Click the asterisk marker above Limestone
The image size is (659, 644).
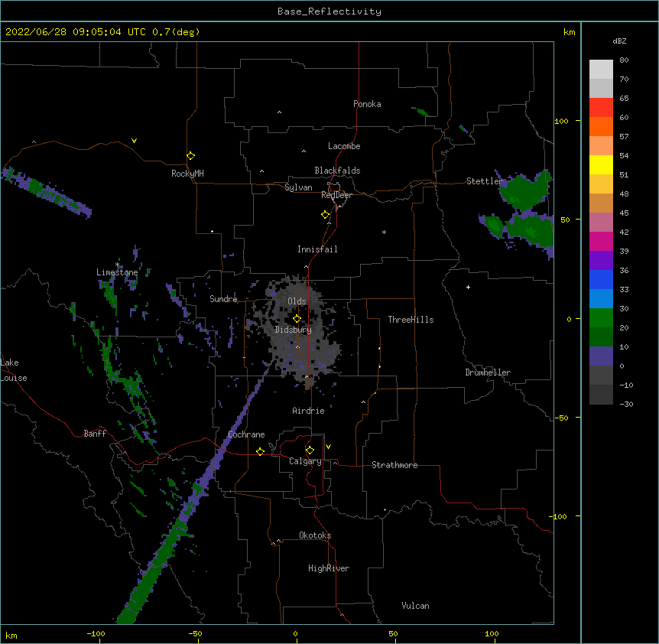118,265
